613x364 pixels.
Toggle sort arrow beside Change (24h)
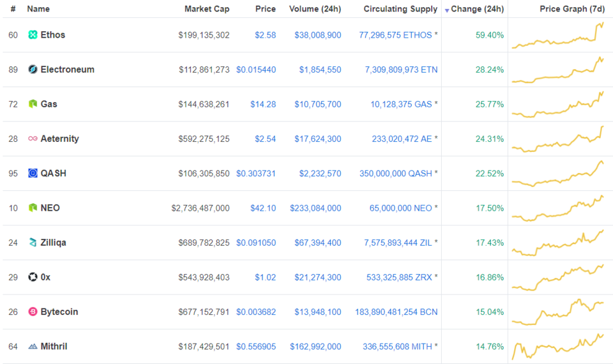[447, 10]
